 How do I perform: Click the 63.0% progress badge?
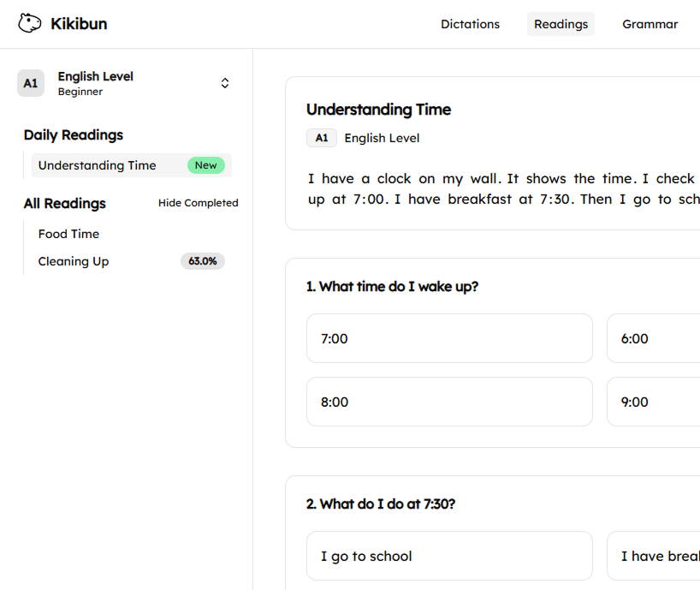click(202, 261)
